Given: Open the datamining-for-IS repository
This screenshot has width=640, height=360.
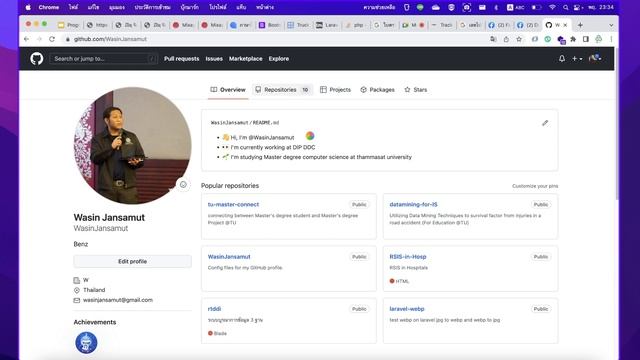Looking at the screenshot, I should coord(413,204).
